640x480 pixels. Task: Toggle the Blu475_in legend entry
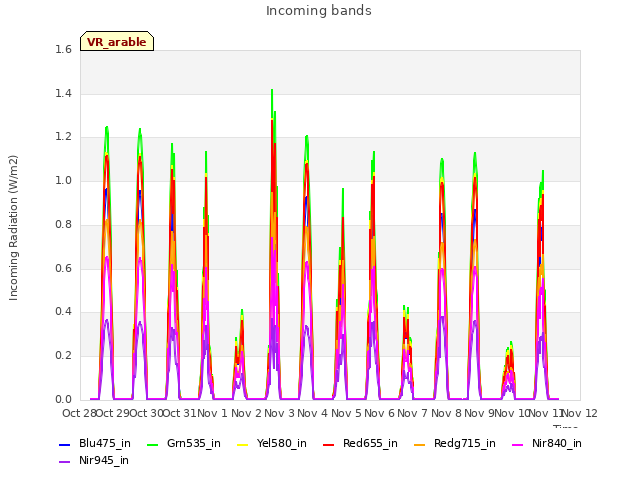pos(95,443)
